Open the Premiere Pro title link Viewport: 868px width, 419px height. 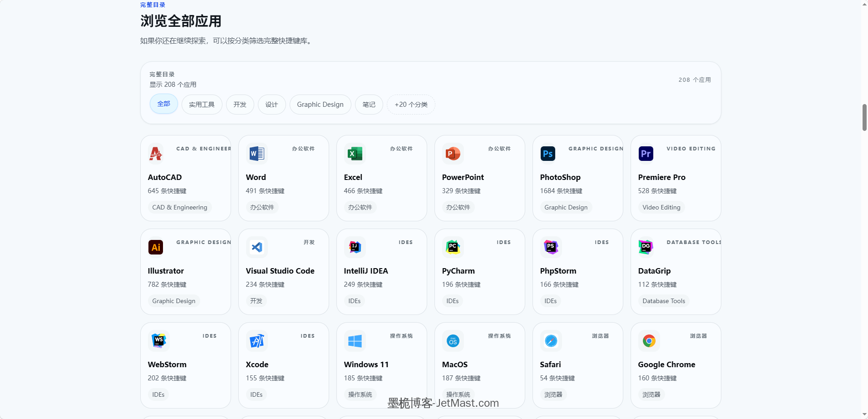tap(662, 177)
